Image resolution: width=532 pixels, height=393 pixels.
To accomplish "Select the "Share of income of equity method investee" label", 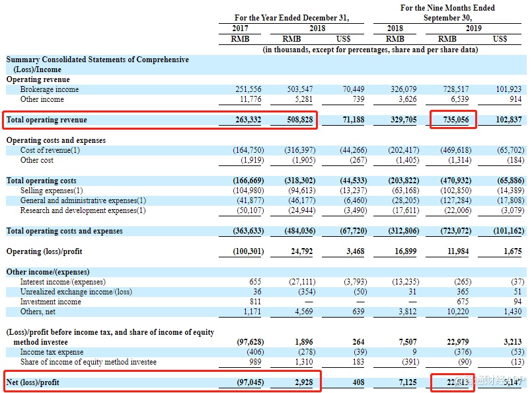I will [x=88, y=362].
